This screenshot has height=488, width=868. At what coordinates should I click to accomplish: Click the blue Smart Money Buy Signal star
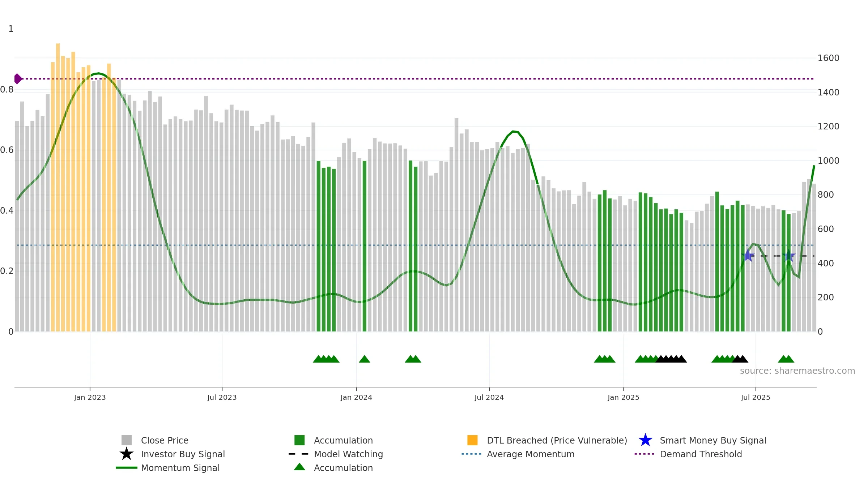pyautogui.click(x=645, y=440)
